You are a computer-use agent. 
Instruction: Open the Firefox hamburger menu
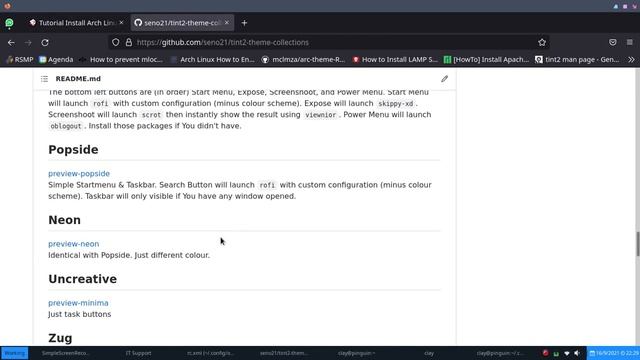tap(630, 42)
